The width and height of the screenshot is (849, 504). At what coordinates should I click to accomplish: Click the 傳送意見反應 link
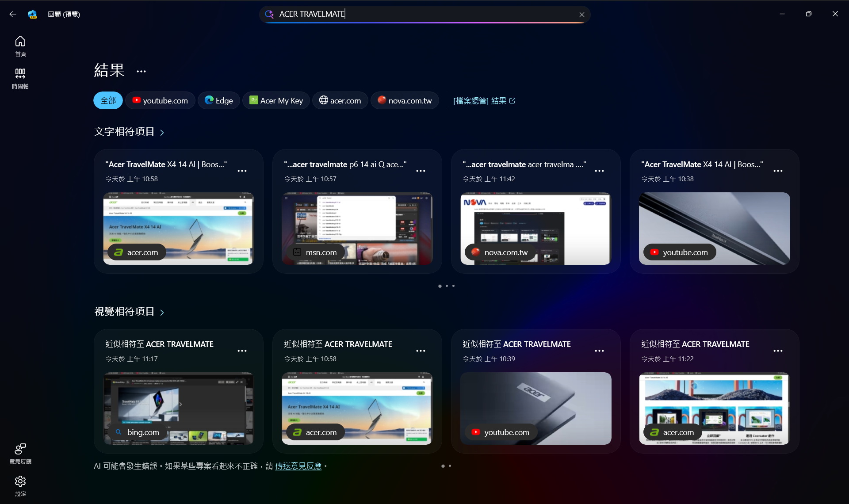point(298,466)
